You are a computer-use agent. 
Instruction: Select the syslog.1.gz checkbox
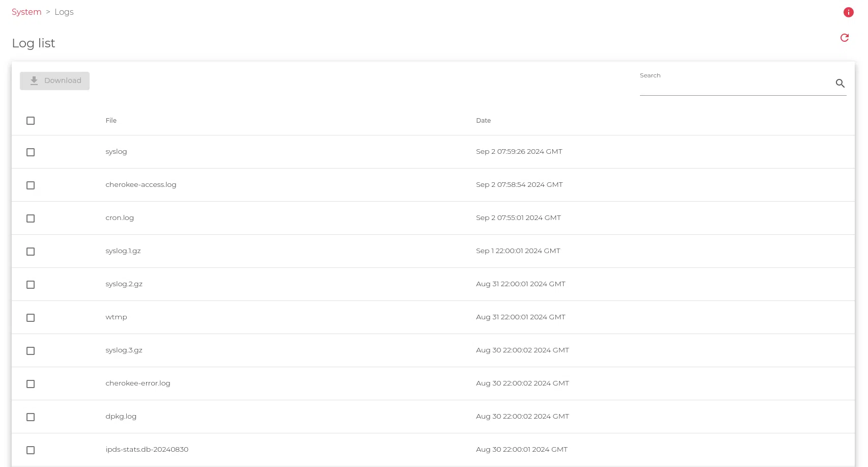click(x=31, y=252)
